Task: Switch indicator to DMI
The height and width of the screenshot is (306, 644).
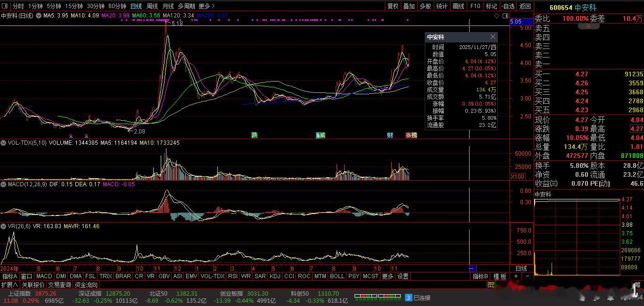Action: point(61,276)
